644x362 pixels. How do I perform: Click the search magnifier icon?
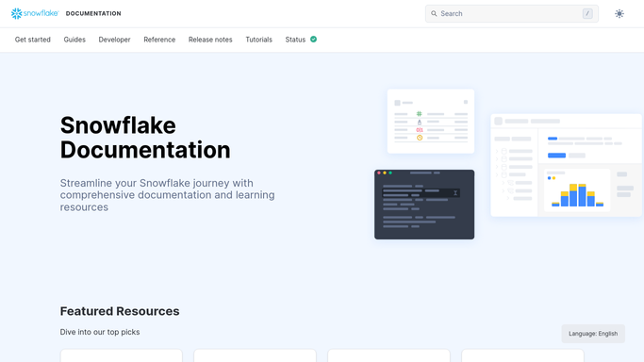tap(434, 13)
